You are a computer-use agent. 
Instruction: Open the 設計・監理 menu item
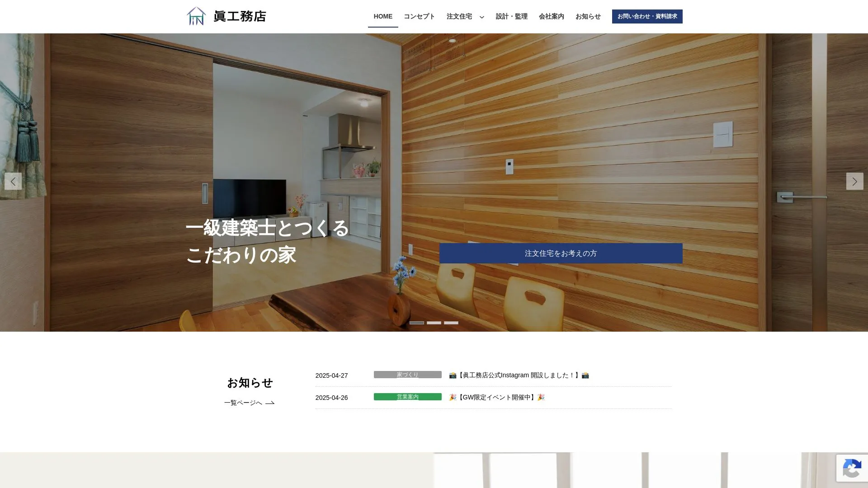click(x=511, y=16)
